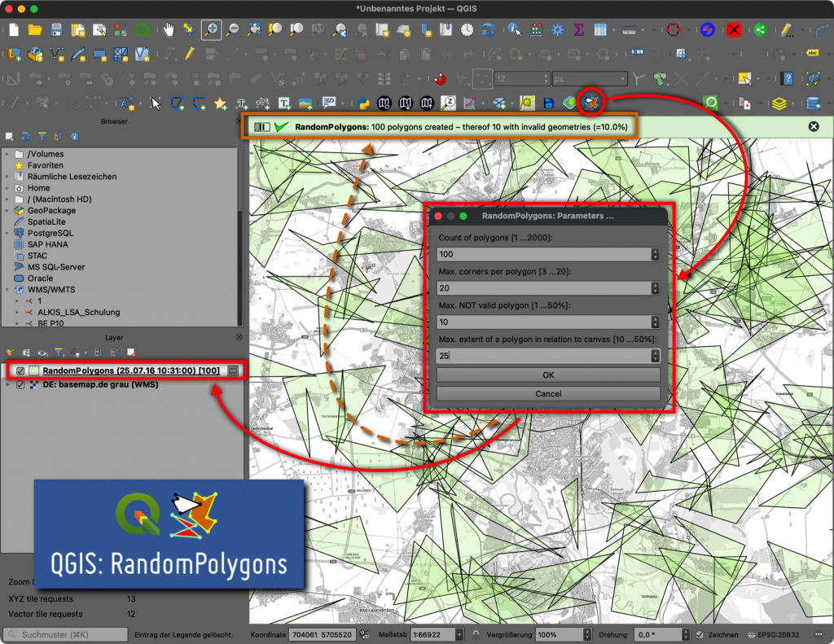Launch the RandomPolygons plugin icon

point(591,102)
